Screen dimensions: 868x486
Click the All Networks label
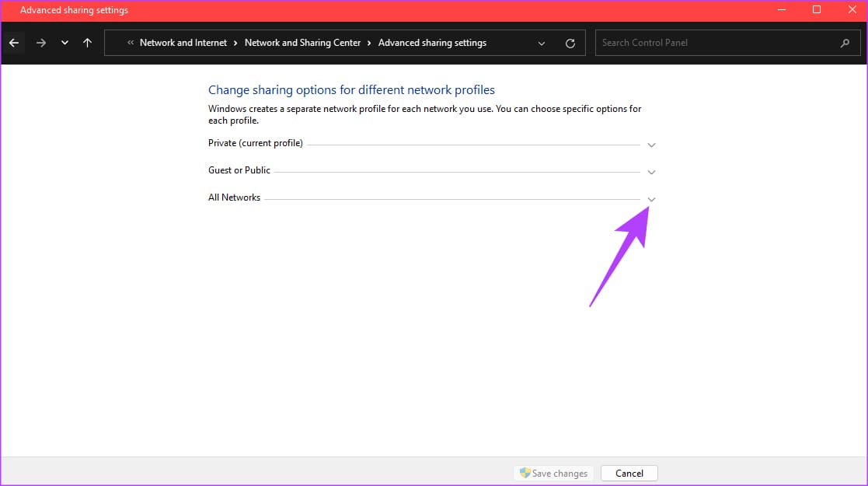pyautogui.click(x=234, y=198)
